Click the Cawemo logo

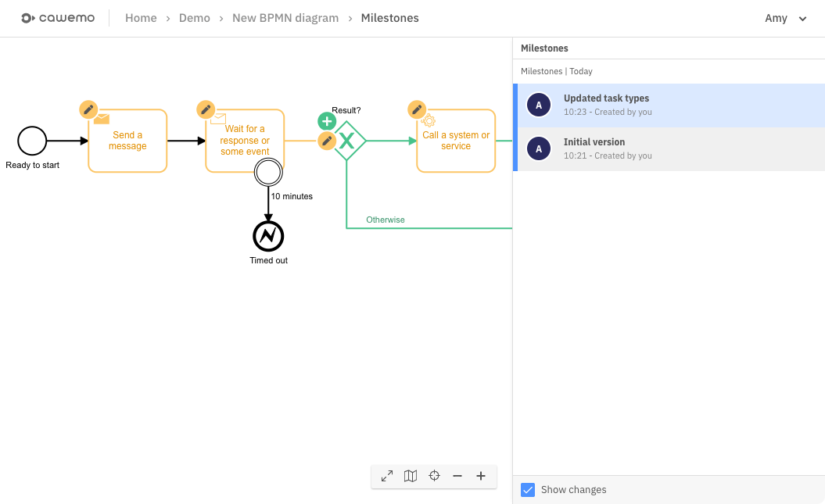point(58,17)
